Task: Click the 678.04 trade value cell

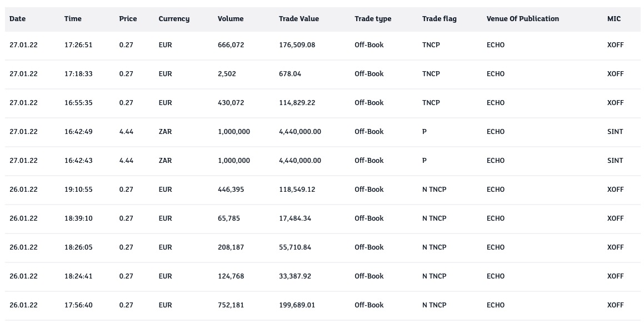Action: 290,74
